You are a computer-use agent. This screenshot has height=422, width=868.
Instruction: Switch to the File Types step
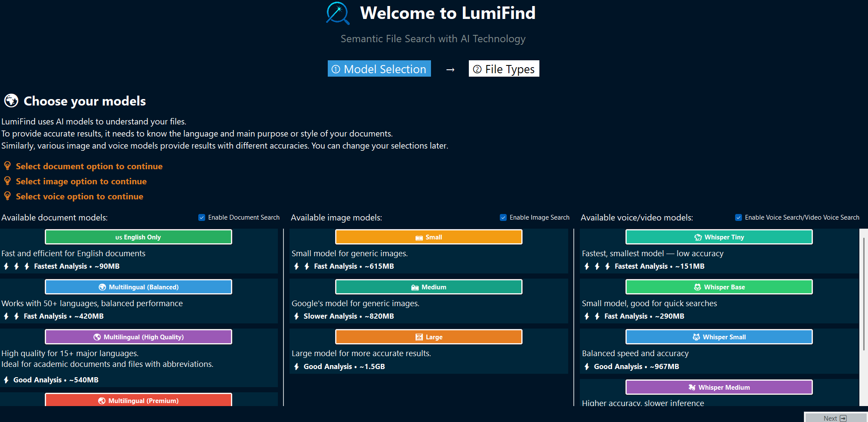504,68
